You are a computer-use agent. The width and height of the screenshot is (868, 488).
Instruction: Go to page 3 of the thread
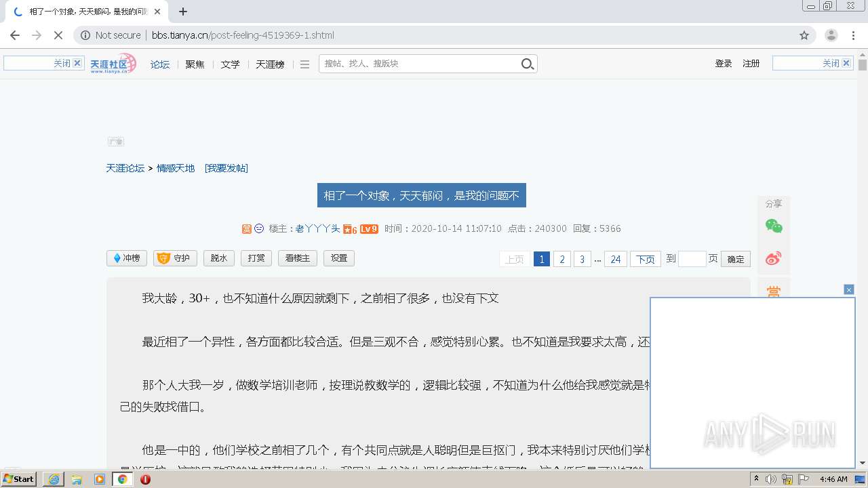[582, 259]
